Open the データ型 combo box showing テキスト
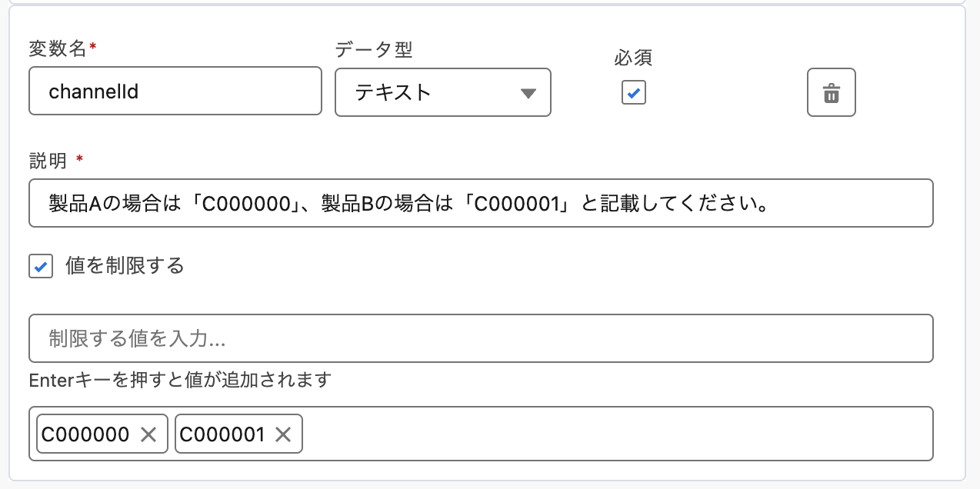Image resolution: width=980 pixels, height=489 pixels. tap(431, 93)
